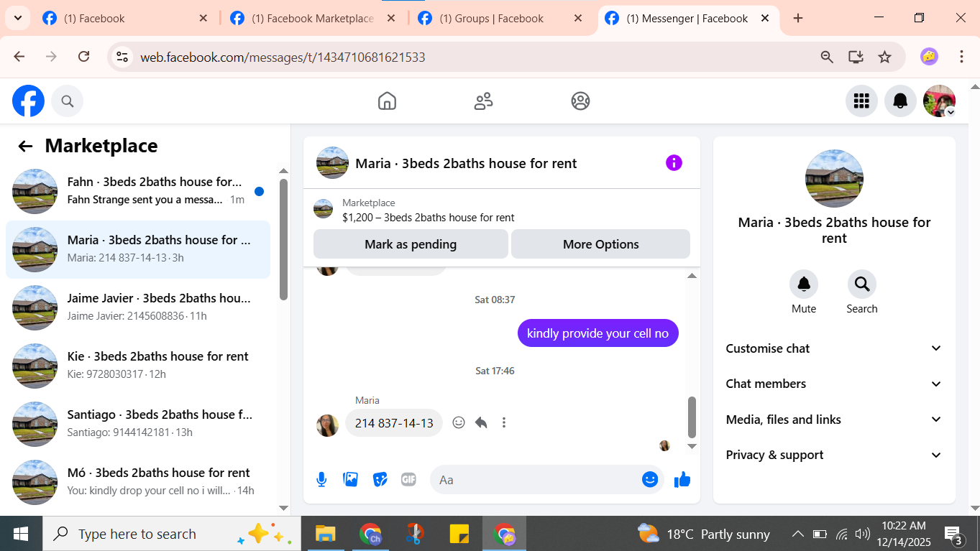The width and height of the screenshot is (980, 551).
Task: Click the Windows taskbar search box
Action: pyautogui.click(x=172, y=534)
